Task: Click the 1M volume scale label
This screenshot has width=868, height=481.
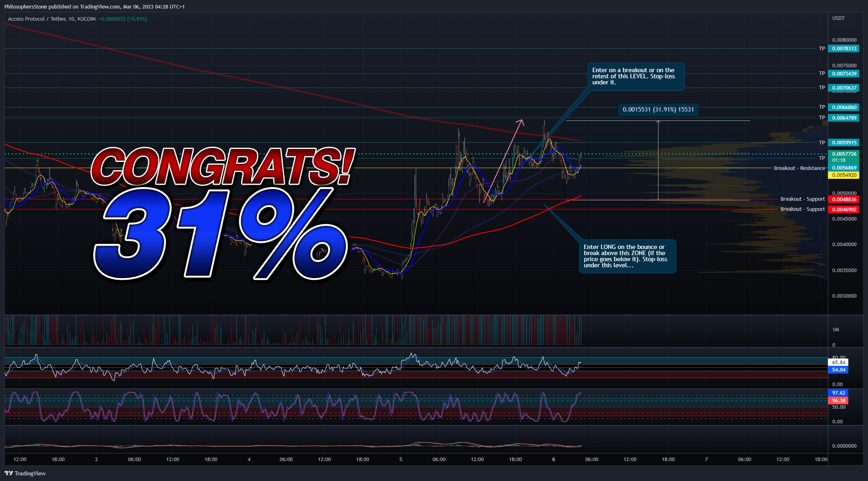Action: pyautogui.click(x=836, y=330)
